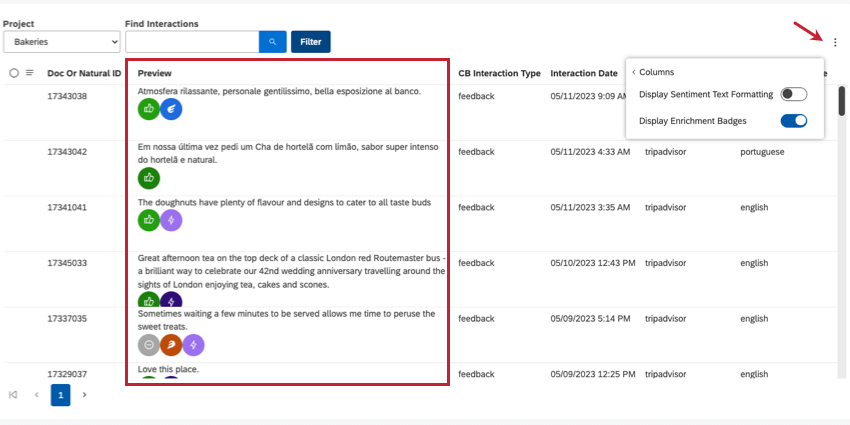
Task: Open the Project Bakeries dropdown
Action: click(62, 42)
